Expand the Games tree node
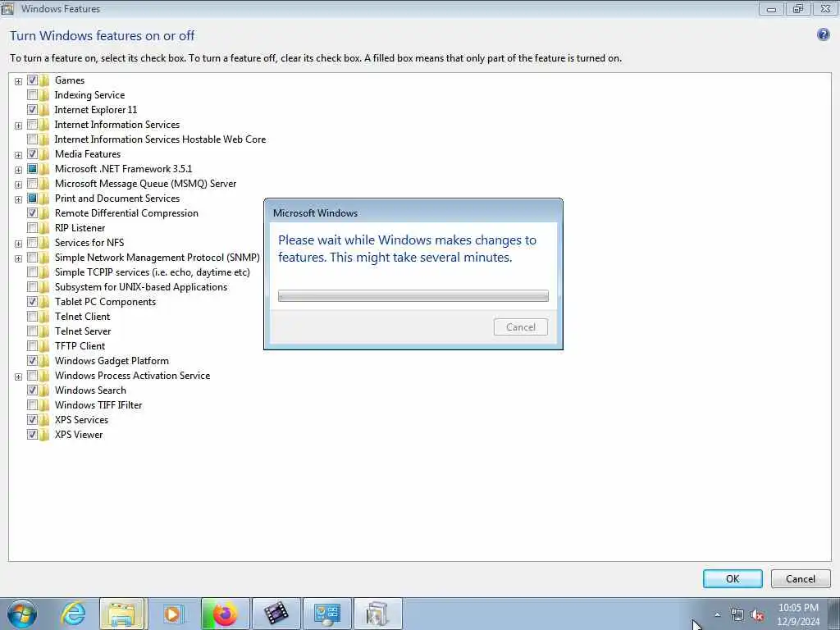 tap(18, 81)
